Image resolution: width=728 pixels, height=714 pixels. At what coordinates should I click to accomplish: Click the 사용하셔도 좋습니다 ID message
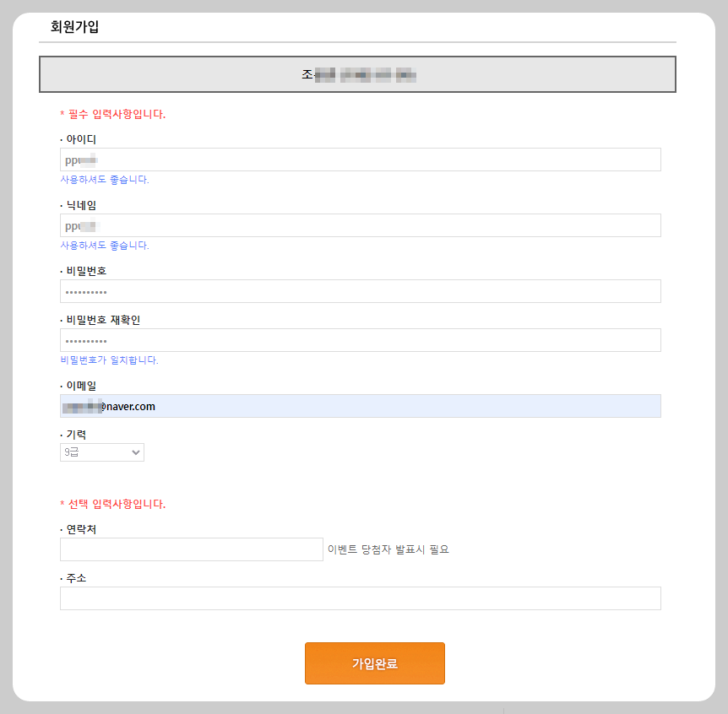(x=103, y=179)
